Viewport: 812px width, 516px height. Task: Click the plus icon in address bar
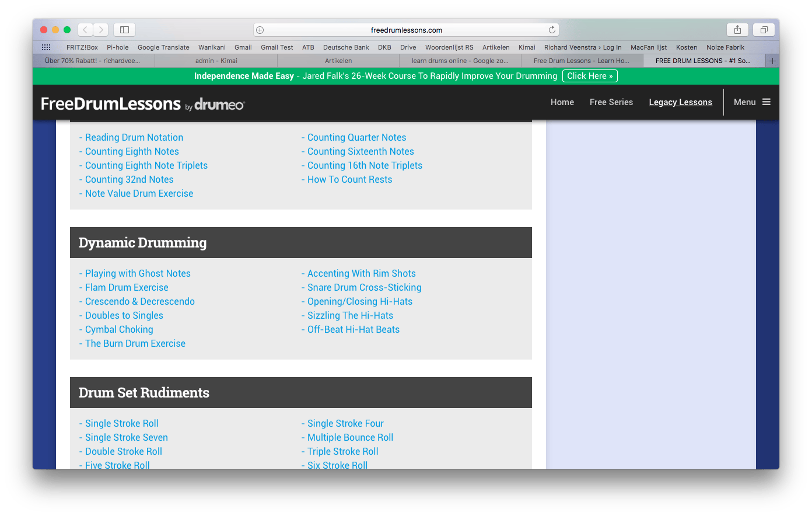click(x=260, y=30)
